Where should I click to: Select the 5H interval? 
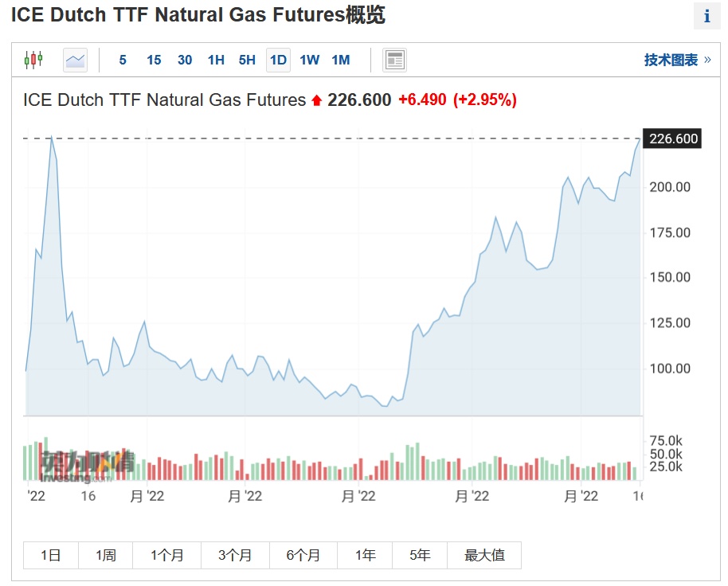(x=247, y=60)
